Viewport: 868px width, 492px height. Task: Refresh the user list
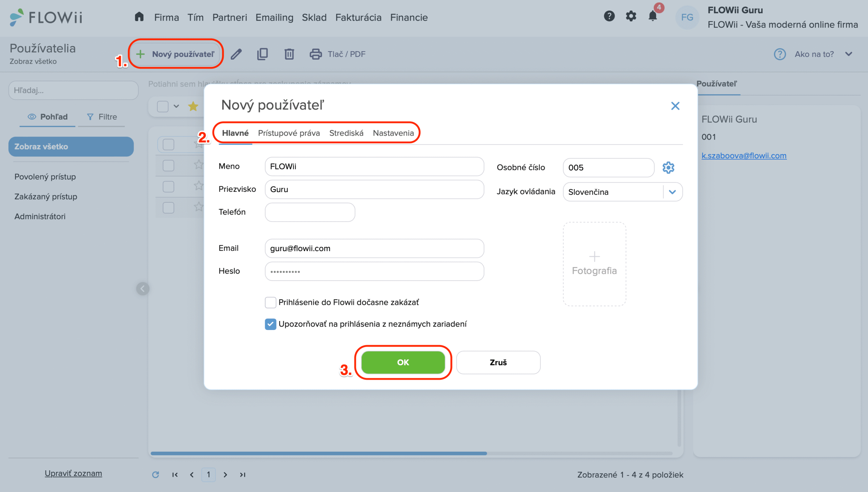(155, 475)
